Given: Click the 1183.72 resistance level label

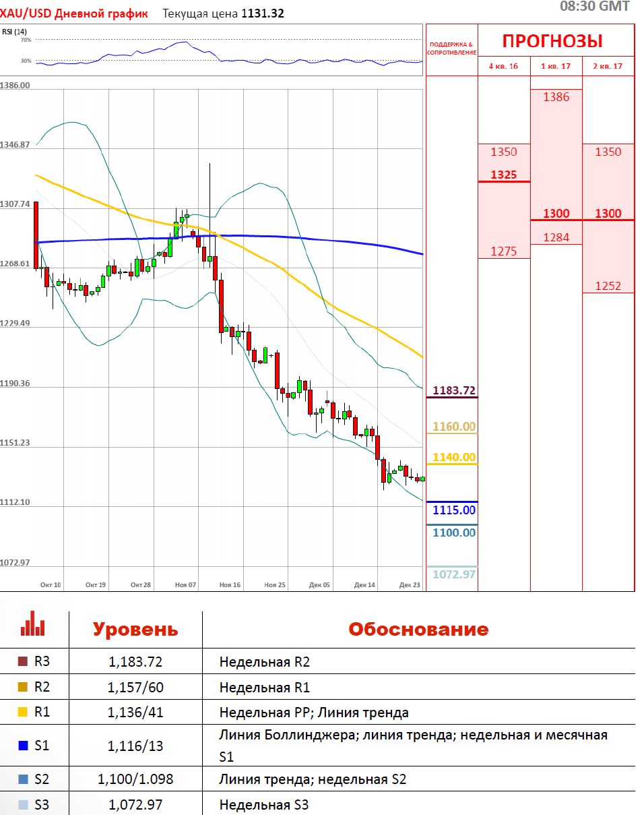Looking at the screenshot, I should [453, 390].
